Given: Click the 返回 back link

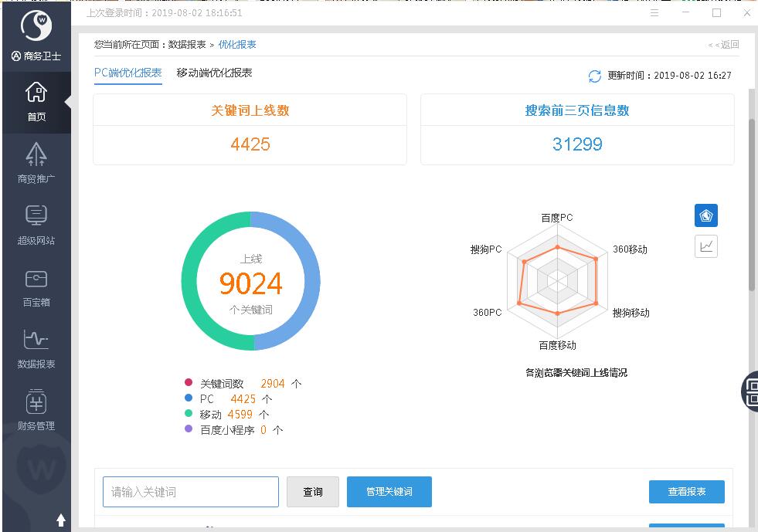Looking at the screenshot, I should coord(724,45).
